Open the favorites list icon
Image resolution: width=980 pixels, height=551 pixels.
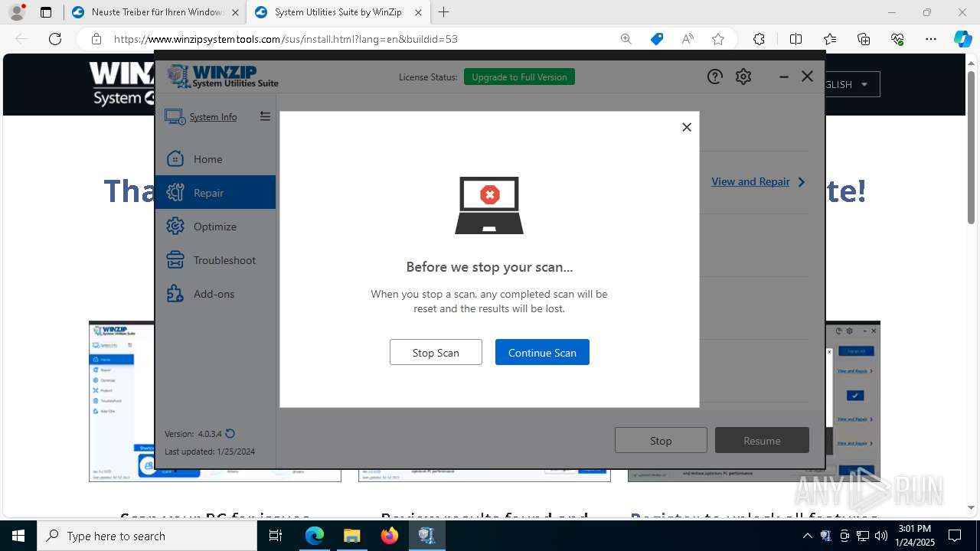[830, 39]
